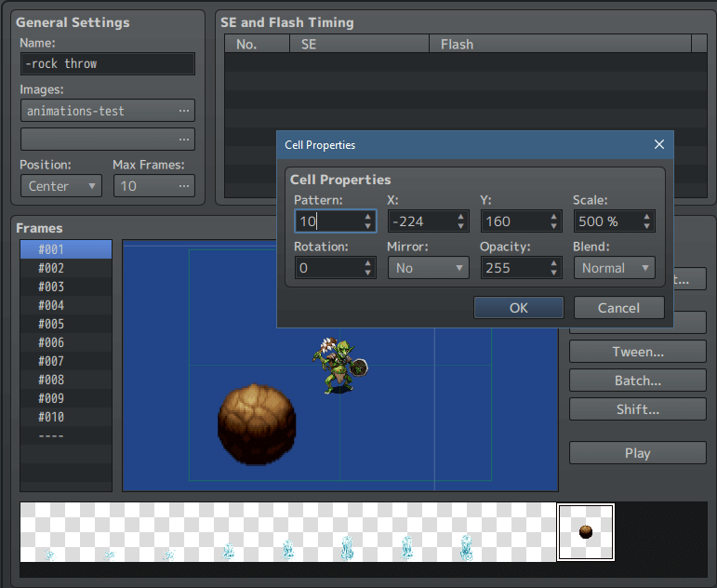Increase Opacity value with up arrow
Image resolution: width=717 pixels, height=588 pixels.
[x=553, y=263]
